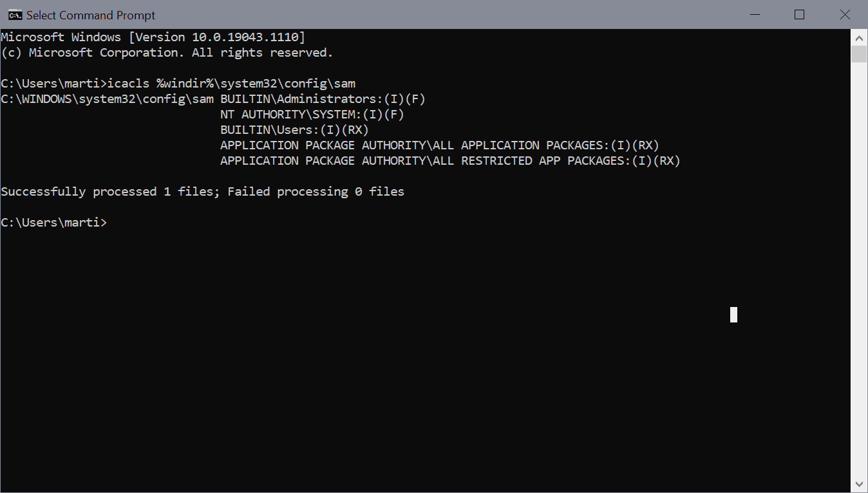The width and height of the screenshot is (868, 493).
Task: Click the active C:\Users\marti prompt
Action: point(53,222)
